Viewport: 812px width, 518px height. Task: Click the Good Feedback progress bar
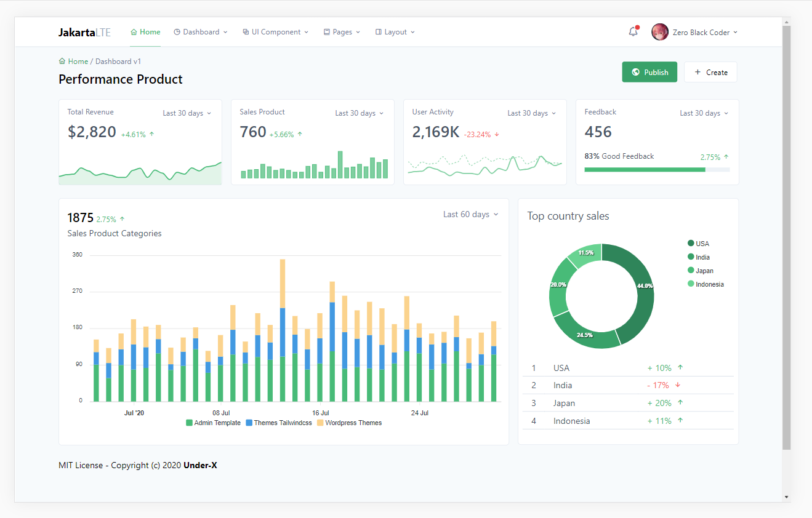pos(657,169)
